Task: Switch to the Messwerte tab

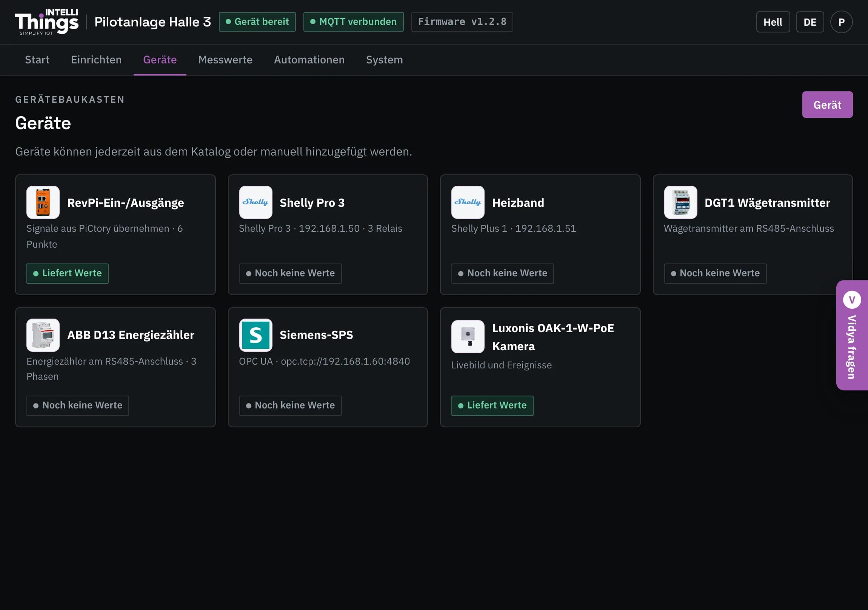Action: click(x=225, y=60)
